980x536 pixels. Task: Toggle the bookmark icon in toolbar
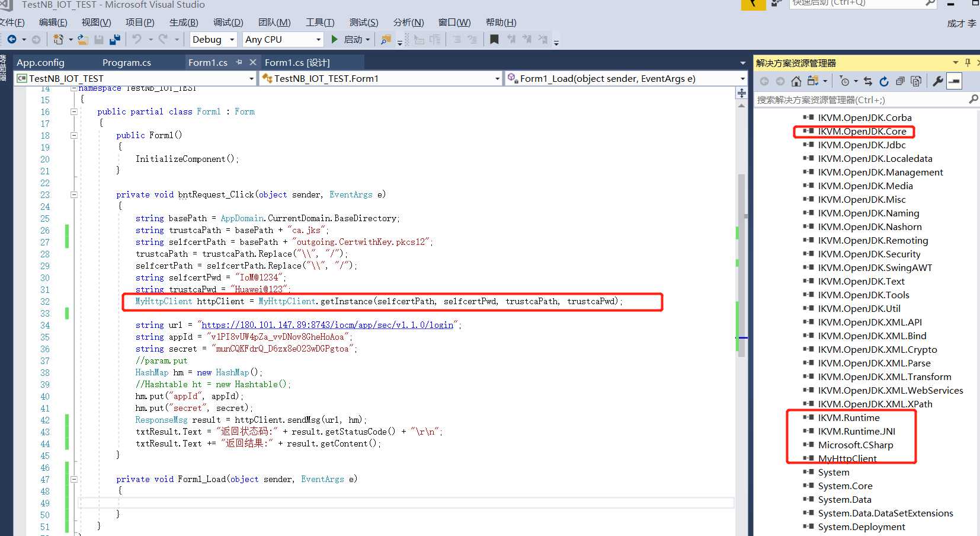494,39
